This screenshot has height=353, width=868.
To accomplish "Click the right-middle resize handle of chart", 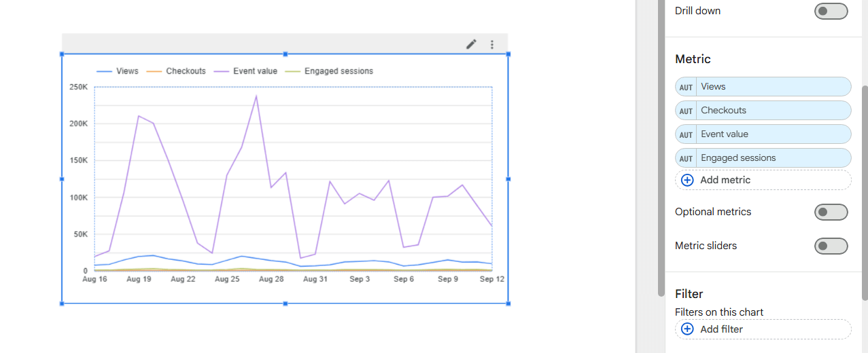I will coord(508,179).
